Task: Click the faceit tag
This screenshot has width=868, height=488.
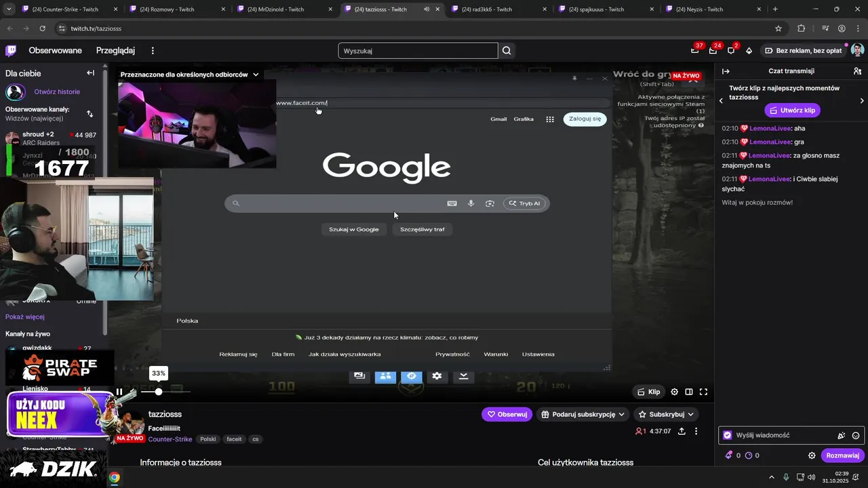Action: (234, 439)
